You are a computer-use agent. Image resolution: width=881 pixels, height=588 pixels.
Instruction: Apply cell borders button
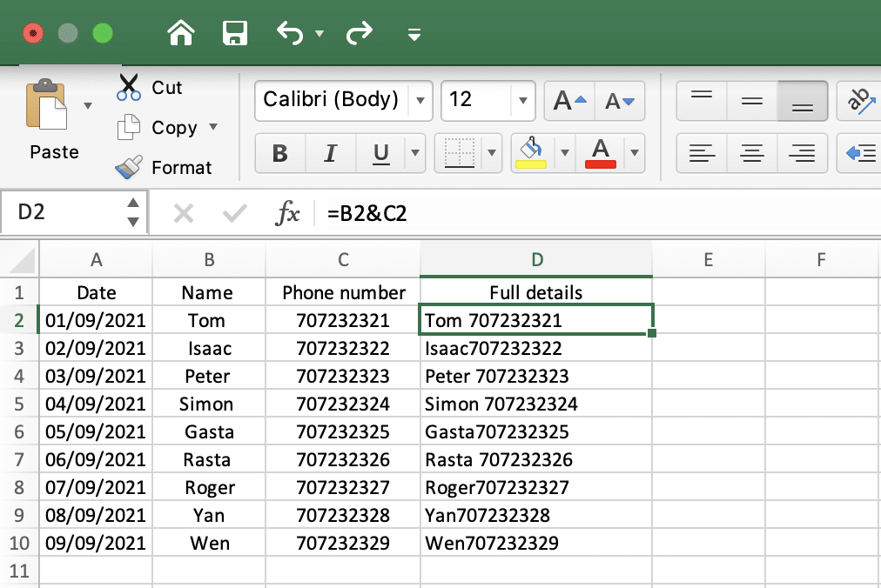[x=459, y=153]
